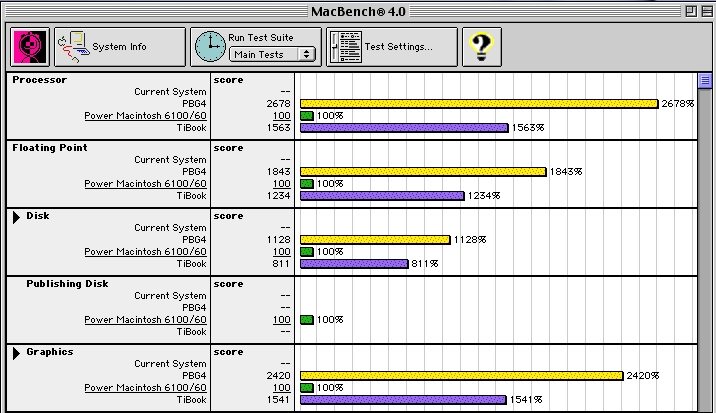Image resolution: width=716 pixels, height=413 pixels.
Task: Click the windowshade collapse box in title bar
Action: 707,11
